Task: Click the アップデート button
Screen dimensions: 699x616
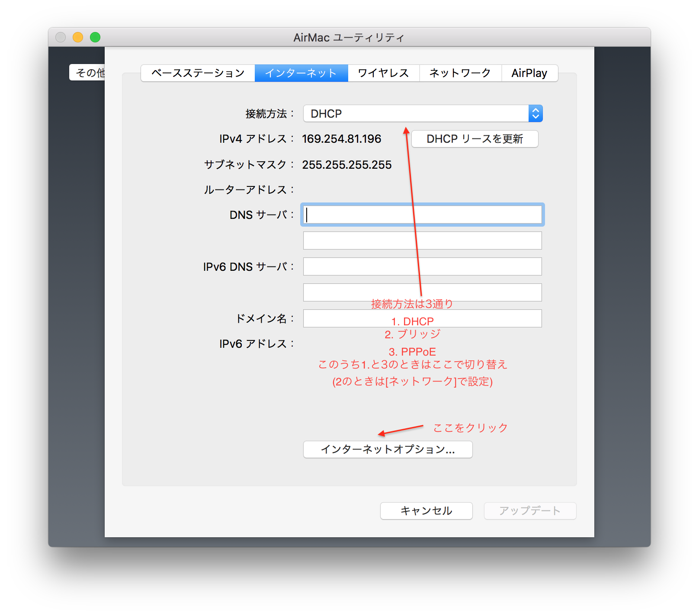Action: tap(530, 511)
